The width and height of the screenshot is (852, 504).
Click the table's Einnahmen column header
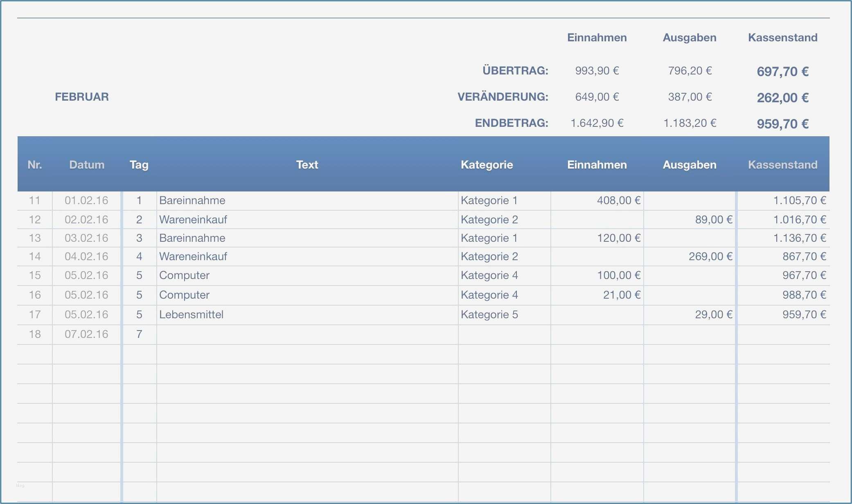coord(597,164)
